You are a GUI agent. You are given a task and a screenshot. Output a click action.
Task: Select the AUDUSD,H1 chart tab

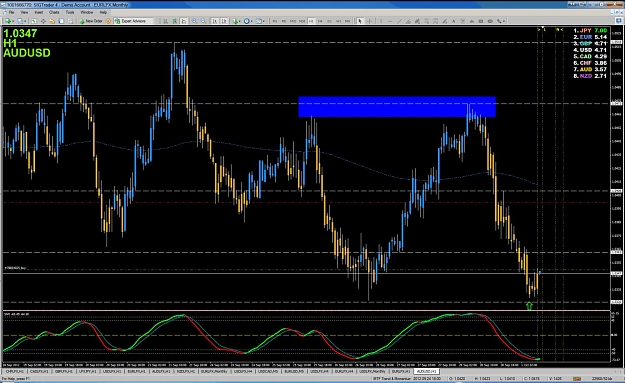(426, 371)
